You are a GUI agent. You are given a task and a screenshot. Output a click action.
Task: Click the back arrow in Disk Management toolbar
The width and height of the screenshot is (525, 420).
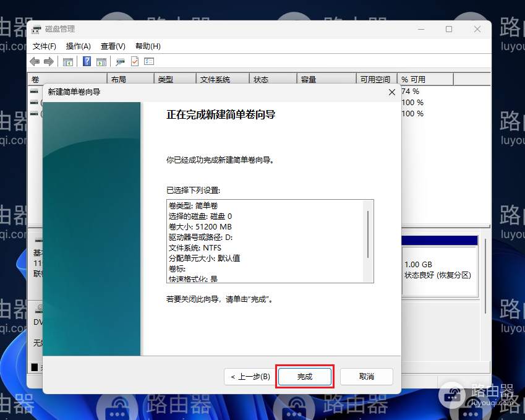[35, 61]
